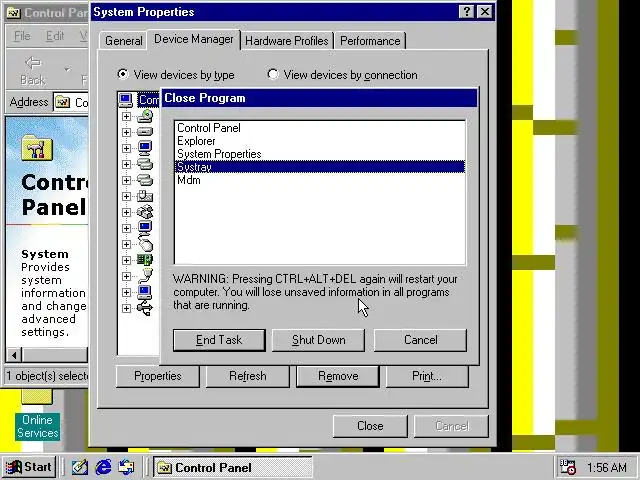Open the Performance tab
The image size is (640, 480).
pos(370,41)
